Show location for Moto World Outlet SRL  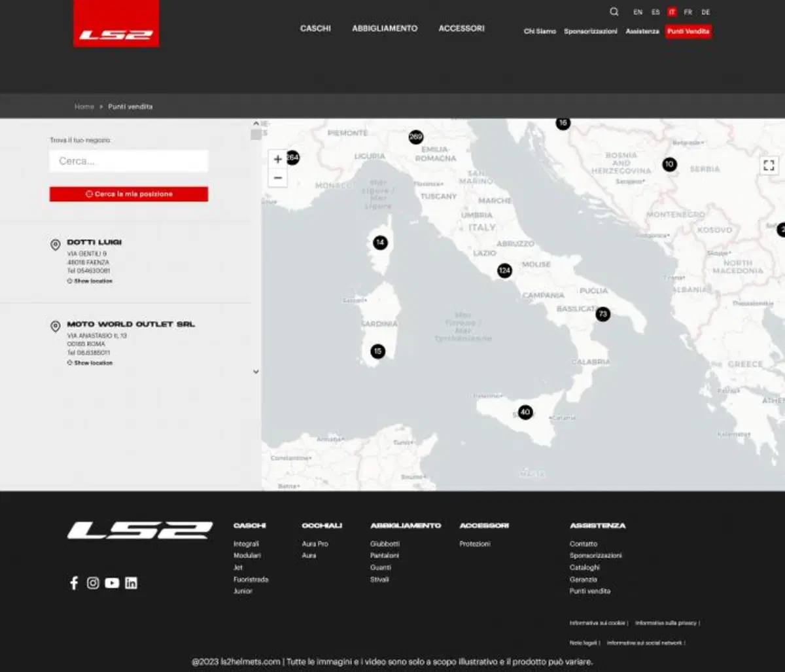tap(90, 363)
